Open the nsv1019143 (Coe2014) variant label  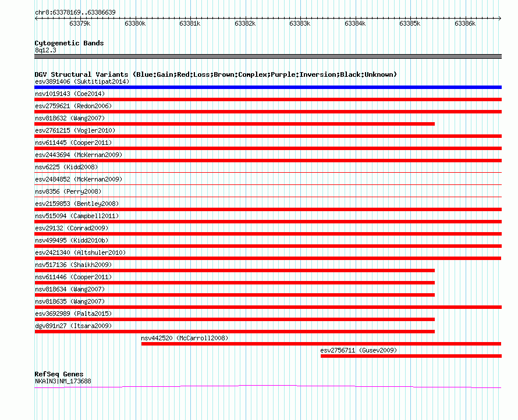[70, 94]
